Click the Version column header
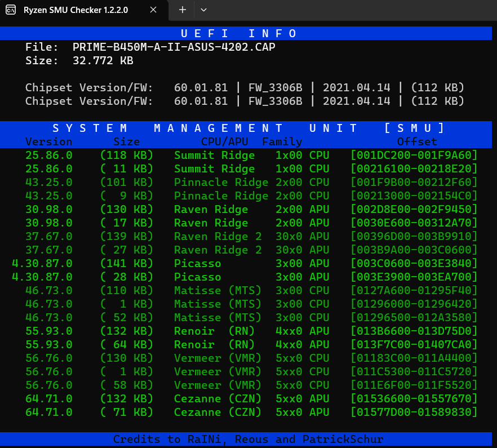 49,141
